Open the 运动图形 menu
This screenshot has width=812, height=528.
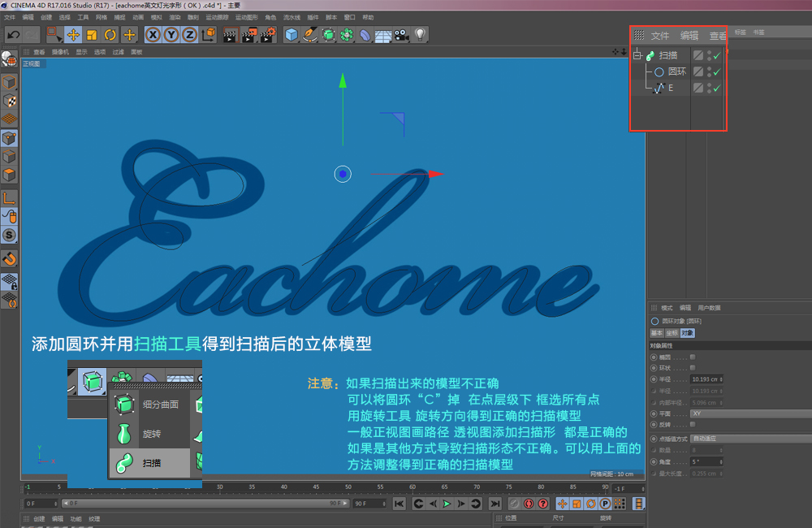pyautogui.click(x=247, y=17)
